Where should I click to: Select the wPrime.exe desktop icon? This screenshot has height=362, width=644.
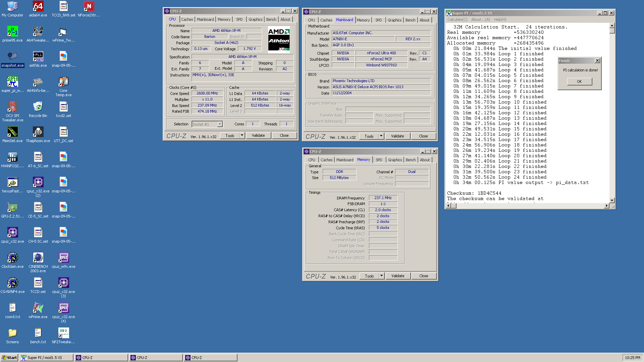coord(38,311)
